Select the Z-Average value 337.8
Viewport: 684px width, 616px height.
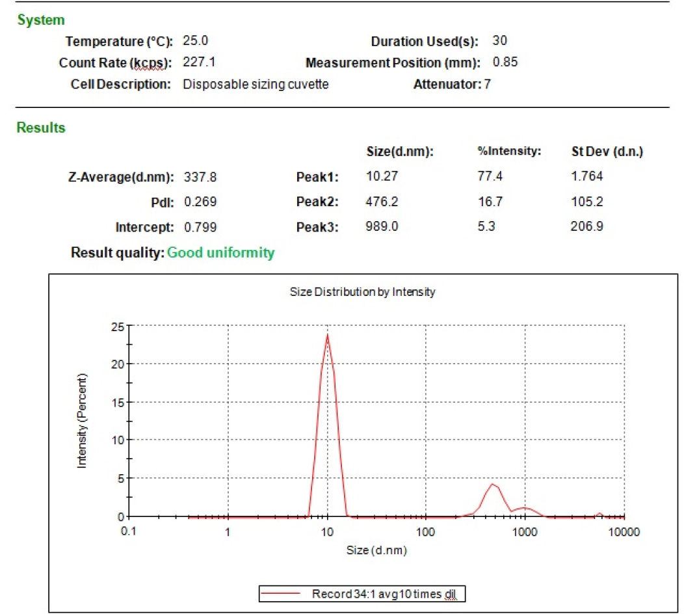pyautogui.click(x=200, y=176)
